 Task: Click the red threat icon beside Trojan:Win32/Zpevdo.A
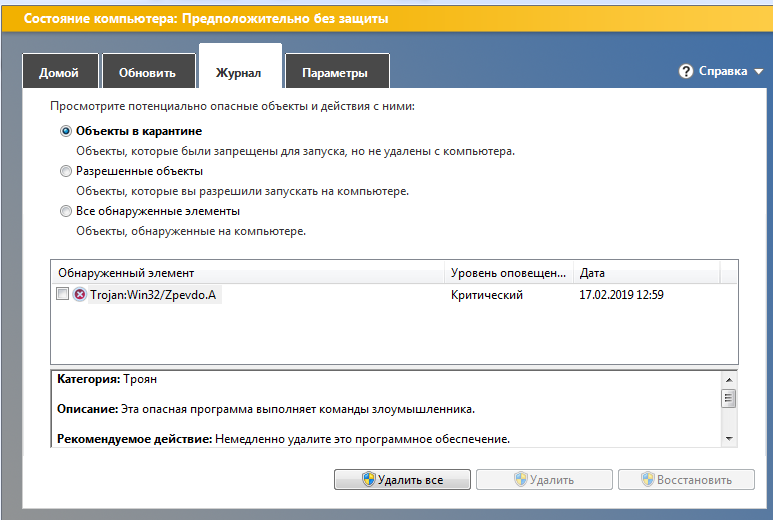click(79, 294)
